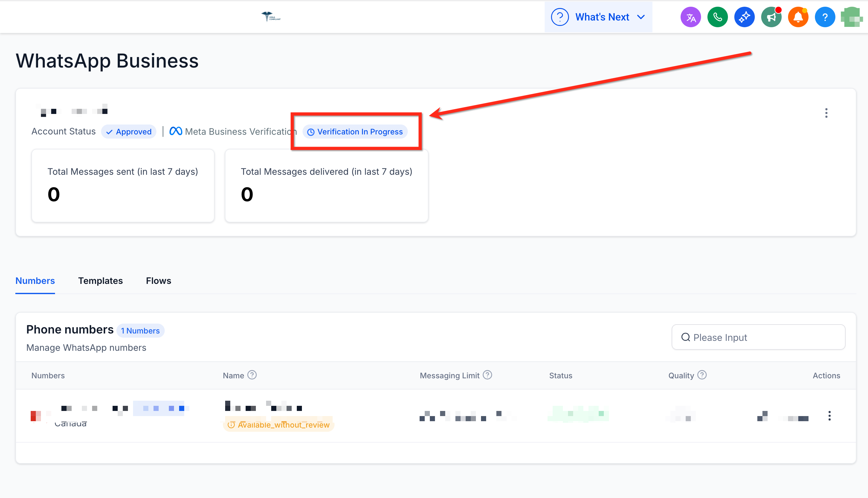Image resolution: width=868 pixels, height=498 pixels.
Task: Open the megaphone announcements icon
Action: 771,17
